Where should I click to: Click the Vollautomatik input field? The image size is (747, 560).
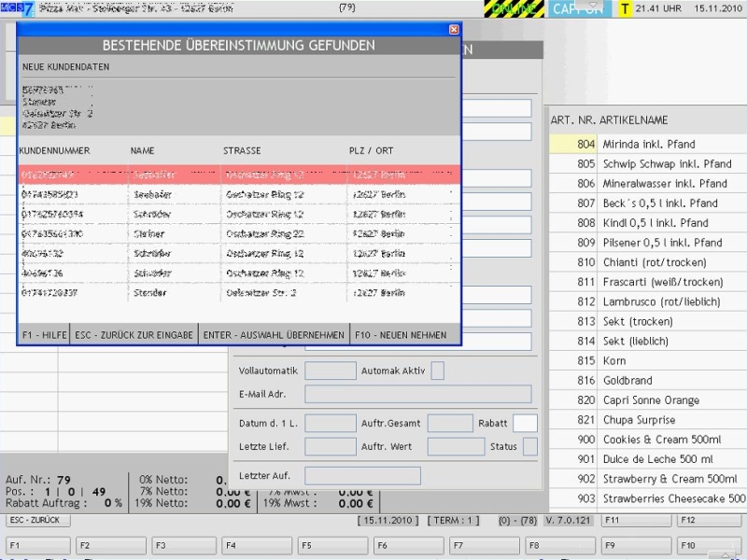331,371
